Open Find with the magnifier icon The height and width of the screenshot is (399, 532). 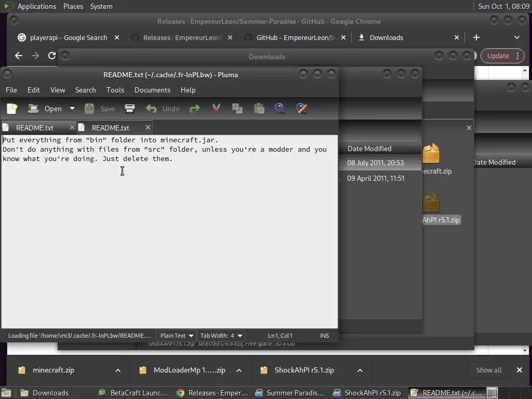[x=280, y=109]
